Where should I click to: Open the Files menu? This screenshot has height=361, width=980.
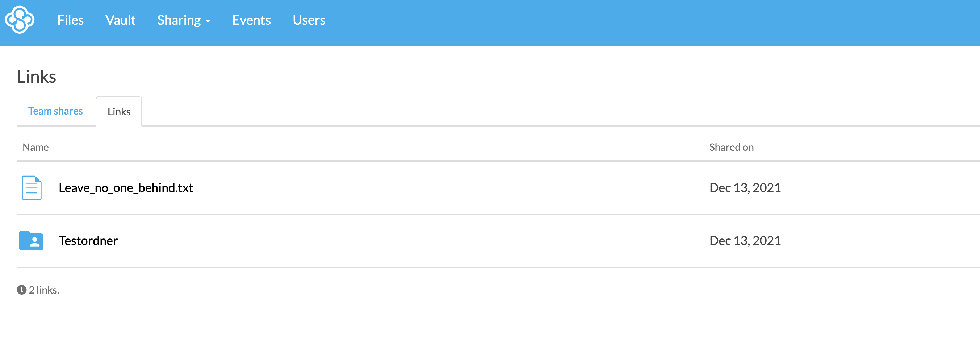pos(70,20)
